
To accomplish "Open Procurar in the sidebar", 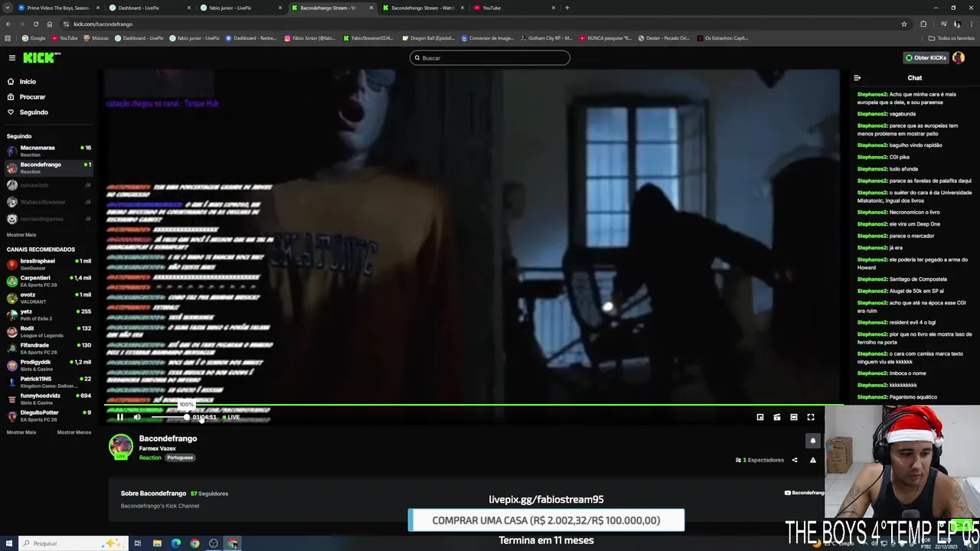I will (32, 97).
